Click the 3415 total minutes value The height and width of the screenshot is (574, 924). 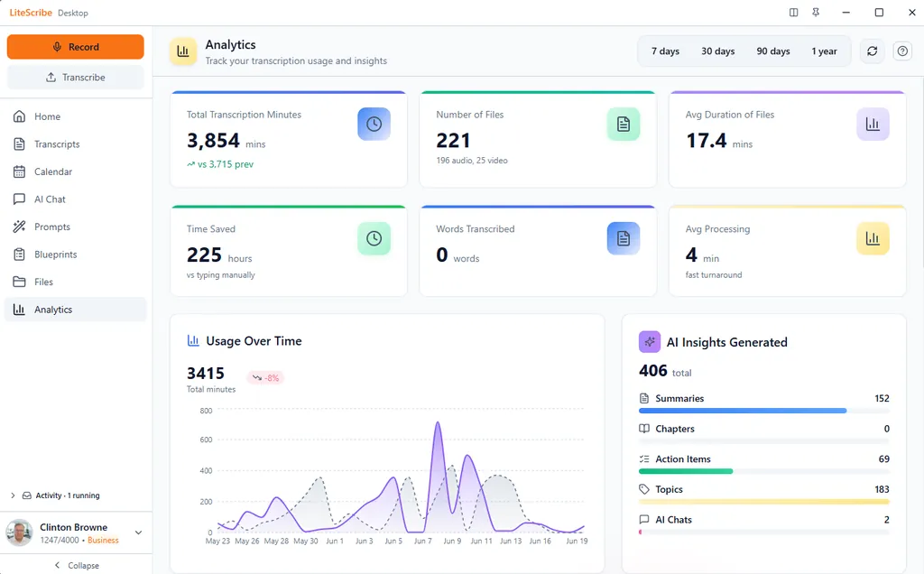(206, 373)
